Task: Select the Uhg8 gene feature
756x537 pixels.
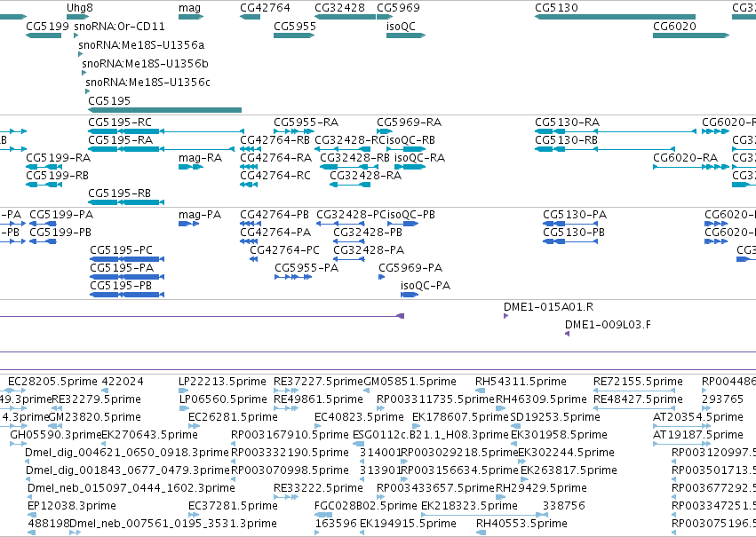Action: pos(77,17)
